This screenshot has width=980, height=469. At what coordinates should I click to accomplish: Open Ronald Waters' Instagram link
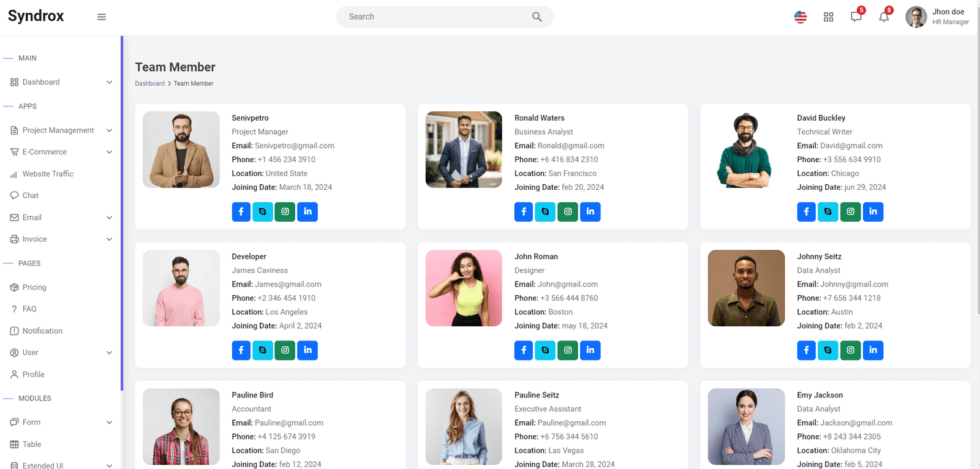(x=568, y=212)
